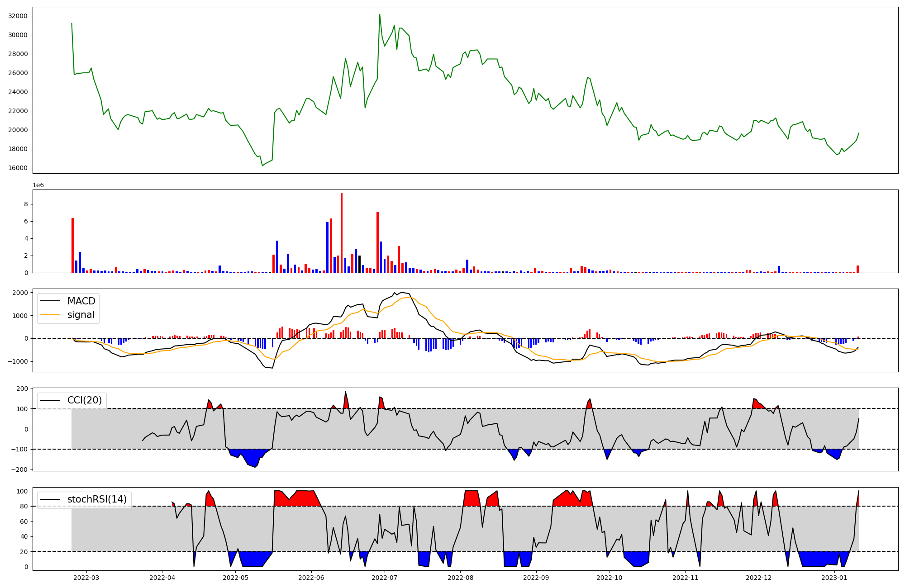Click the 32000 price axis tick label
Image resolution: width=905 pixels, height=588 pixels.
(x=18, y=16)
